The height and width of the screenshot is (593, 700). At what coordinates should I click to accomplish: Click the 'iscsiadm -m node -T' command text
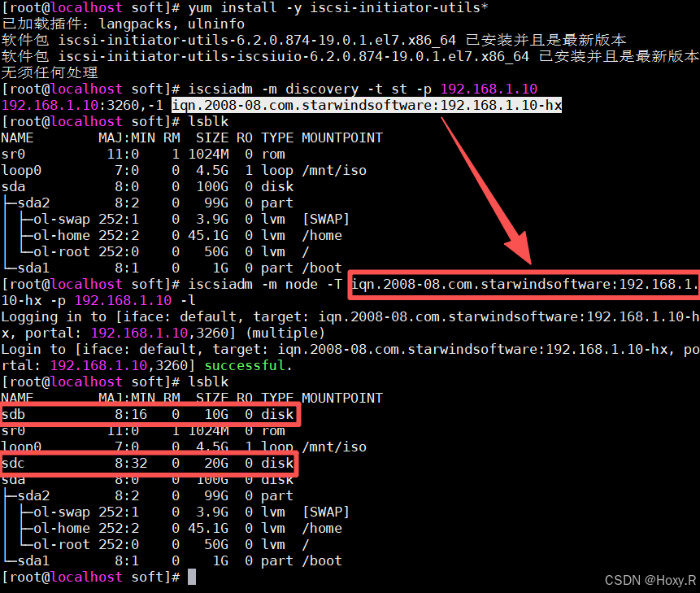point(265,285)
